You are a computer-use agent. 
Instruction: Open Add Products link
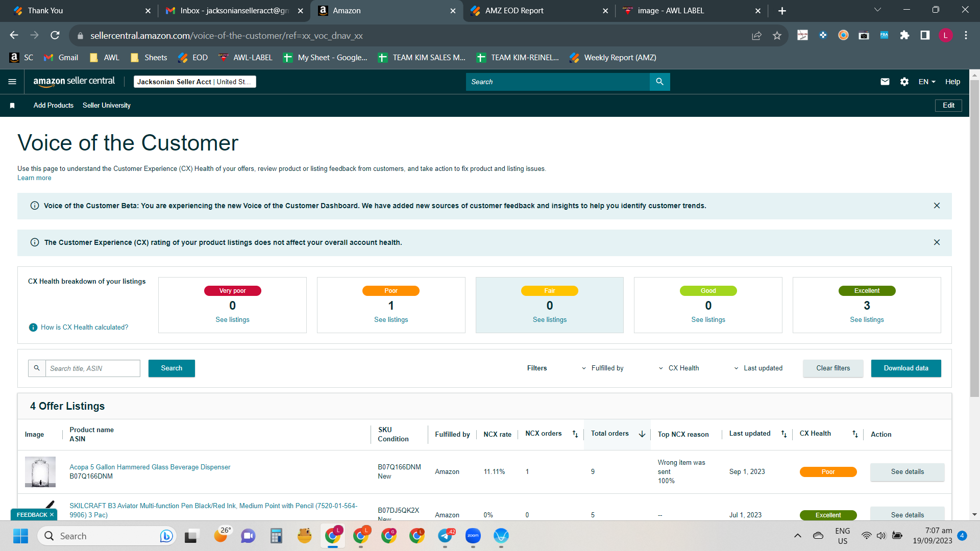pyautogui.click(x=54, y=106)
